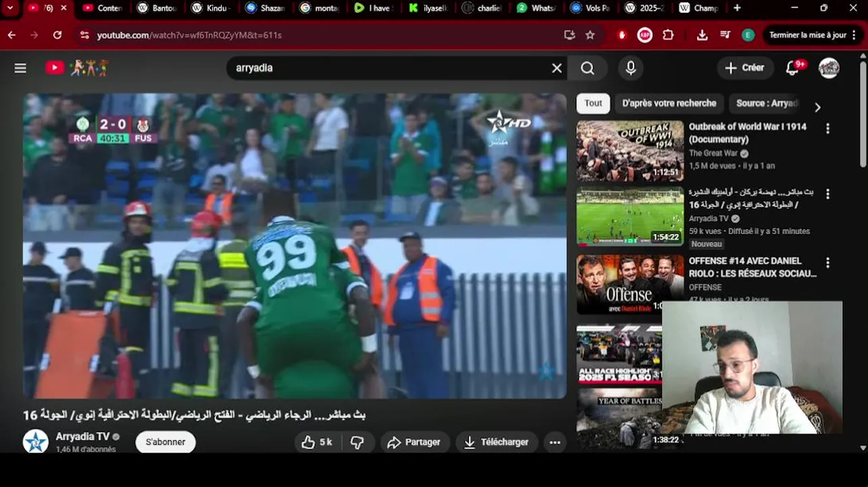The image size is (868, 487).
Task: Dislike the video with thumbs down
Action: 357,442
